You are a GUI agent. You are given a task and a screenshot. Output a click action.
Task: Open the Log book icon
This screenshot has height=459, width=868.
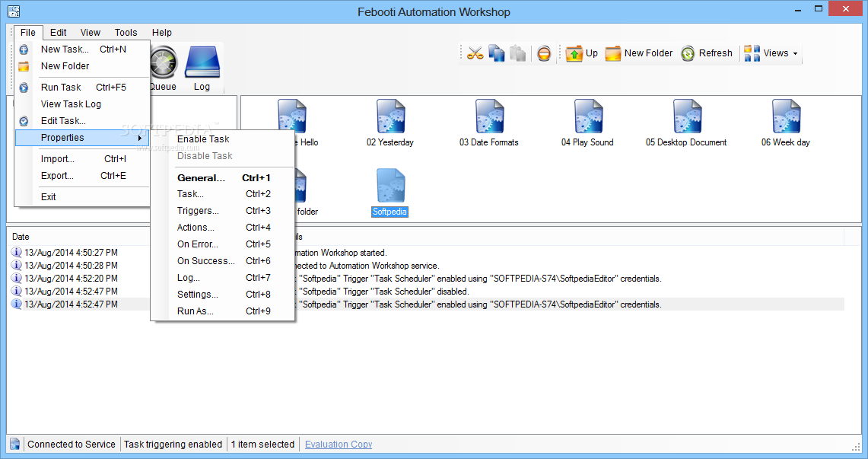(202, 69)
